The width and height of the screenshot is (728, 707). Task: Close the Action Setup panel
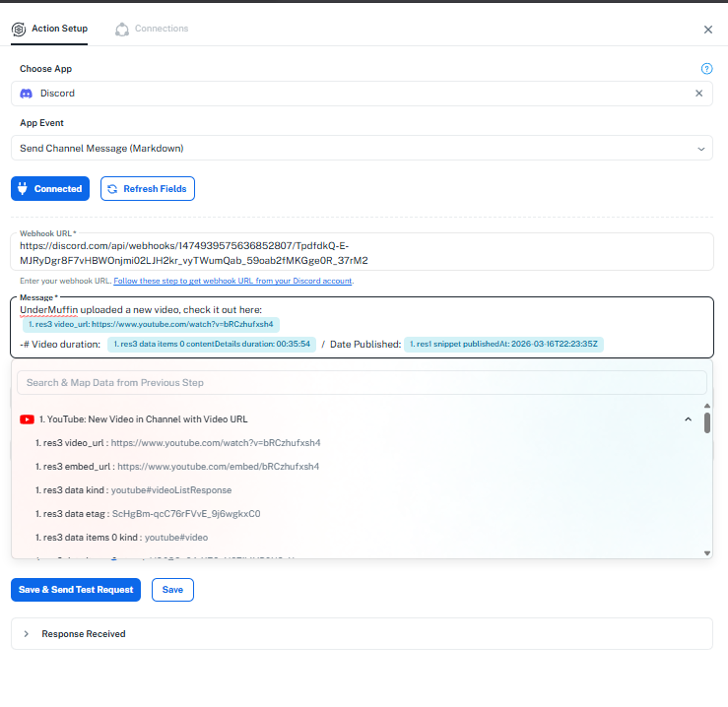707,30
